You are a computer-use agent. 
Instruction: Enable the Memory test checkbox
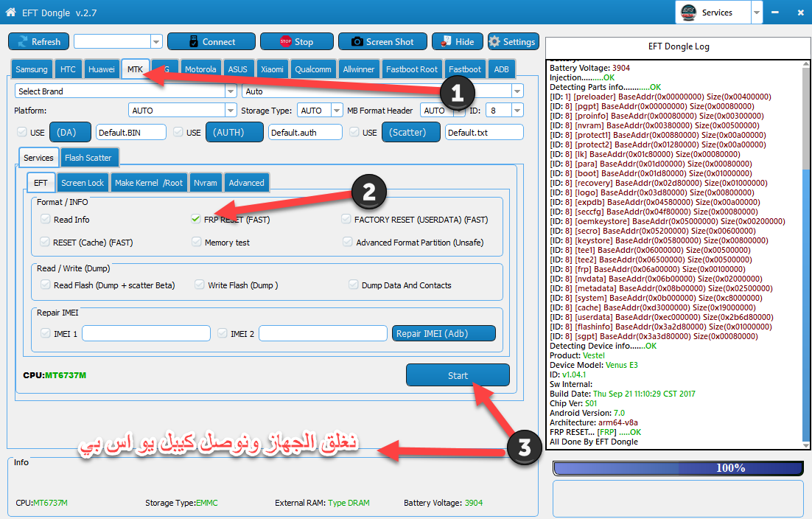[x=196, y=242]
